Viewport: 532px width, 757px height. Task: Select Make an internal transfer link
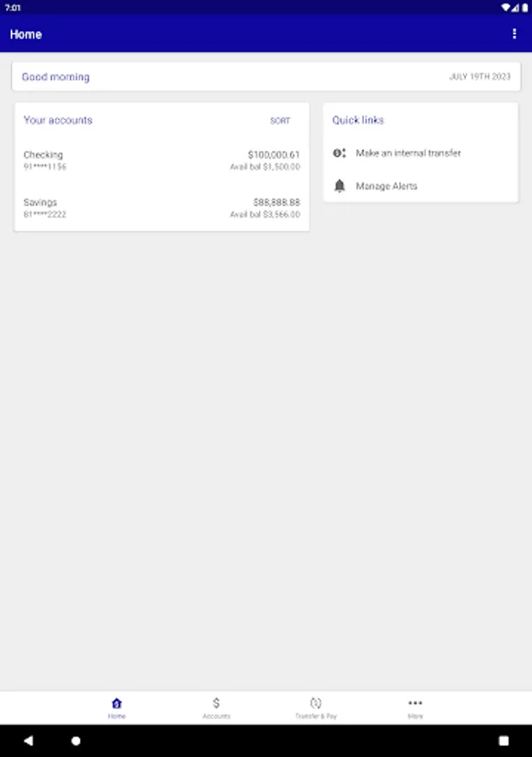tap(408, 153)
